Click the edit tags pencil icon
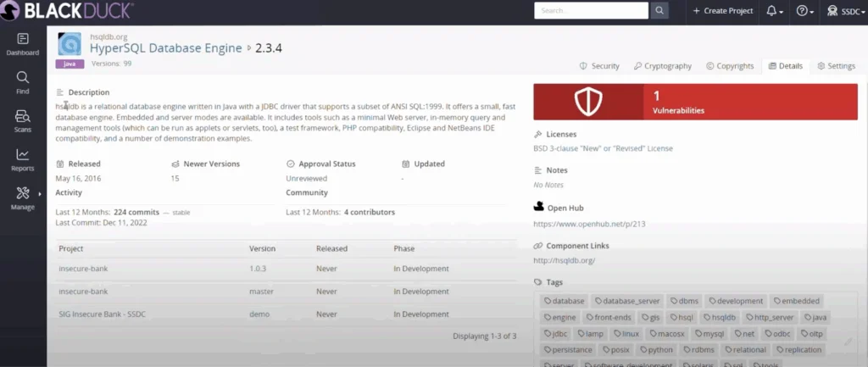The width and height of the screenshot is (868, 367). (x=848, y=342)
